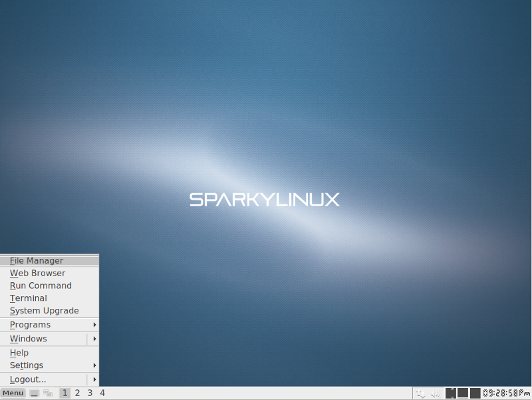
Task: Switch to workspace 1
Action: (x=65, y=393)
